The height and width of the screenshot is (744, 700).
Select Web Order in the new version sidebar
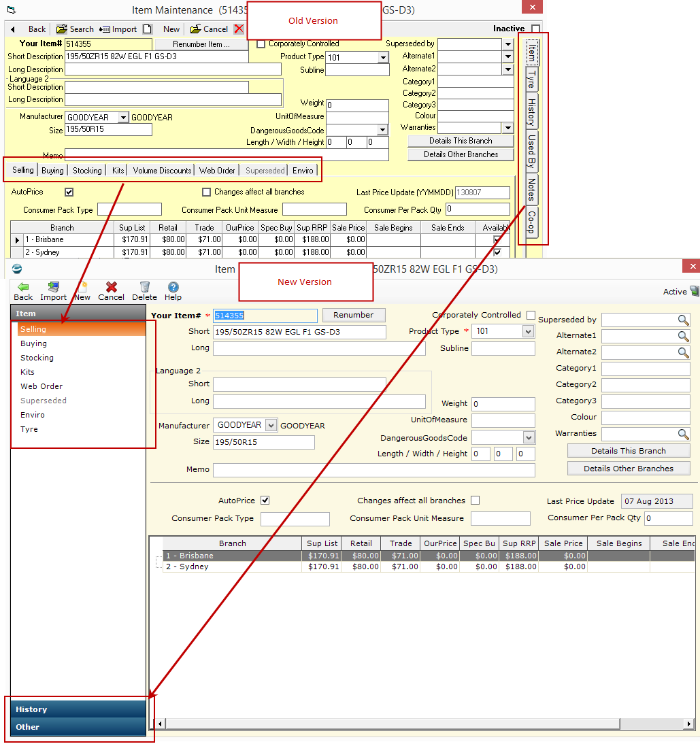pyautogui.click(x=78, y=386)
